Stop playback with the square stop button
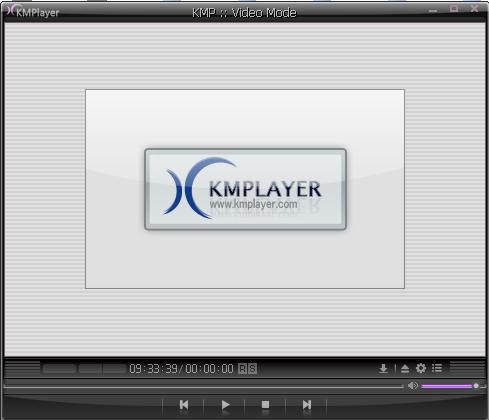489x420 pixels. click(x=265, y=405)
